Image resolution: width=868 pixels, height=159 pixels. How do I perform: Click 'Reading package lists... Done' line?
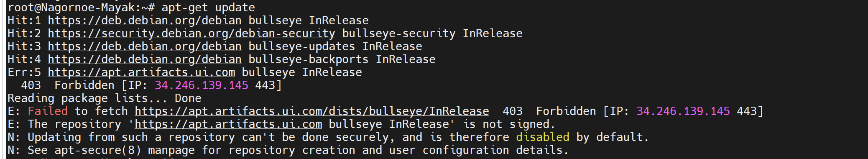pyautogui.click(x=105, y=98)
